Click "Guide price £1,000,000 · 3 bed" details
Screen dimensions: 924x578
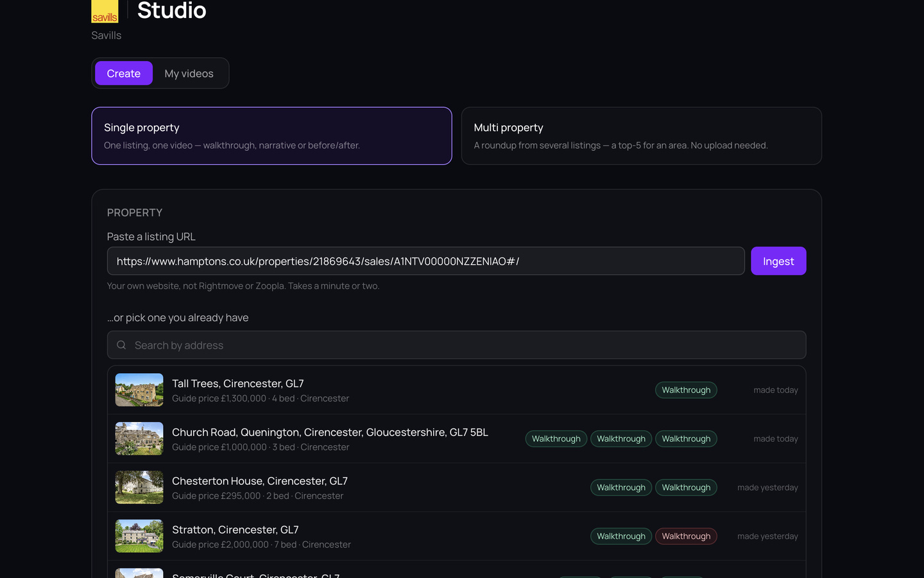click(261, 447)
